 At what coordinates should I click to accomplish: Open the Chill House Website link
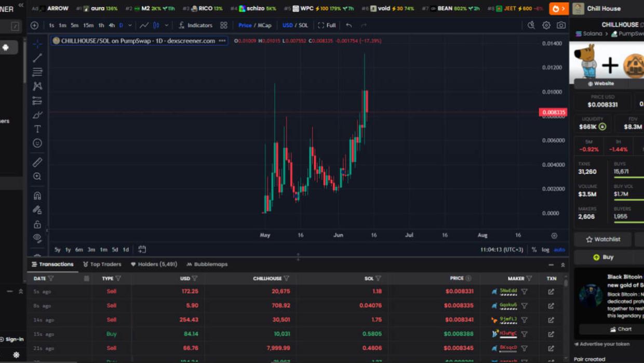point(601,83)
